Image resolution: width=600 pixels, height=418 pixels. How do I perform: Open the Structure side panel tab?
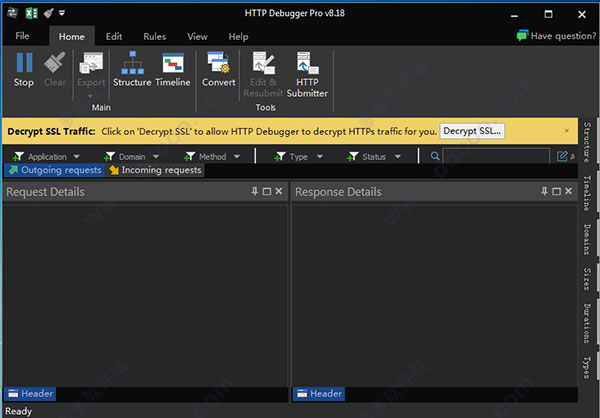click(587, 142)
